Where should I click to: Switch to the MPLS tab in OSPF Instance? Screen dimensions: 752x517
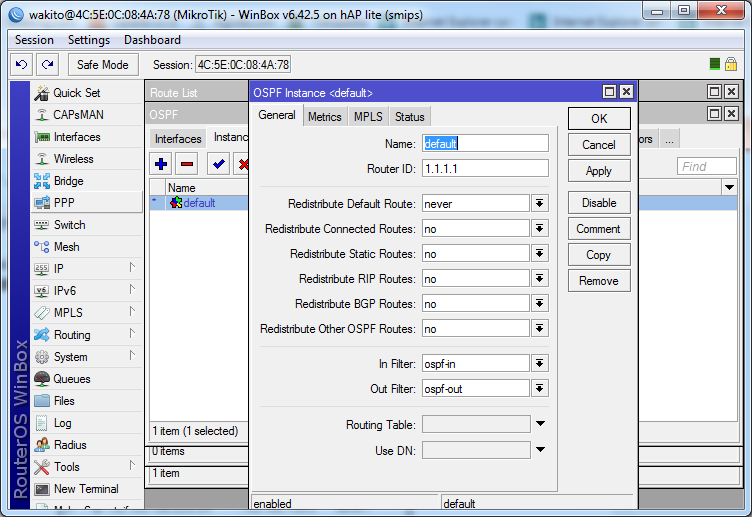click(368, 117)
